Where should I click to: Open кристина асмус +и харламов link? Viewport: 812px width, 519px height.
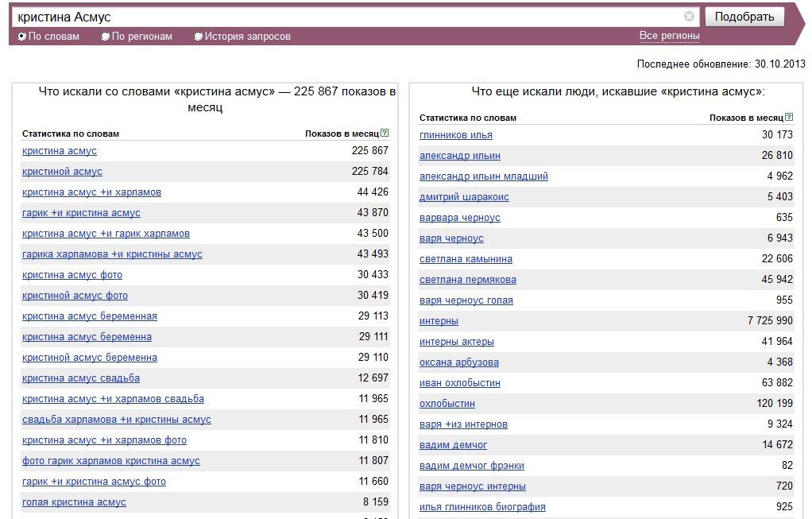(x=91, y=192)
